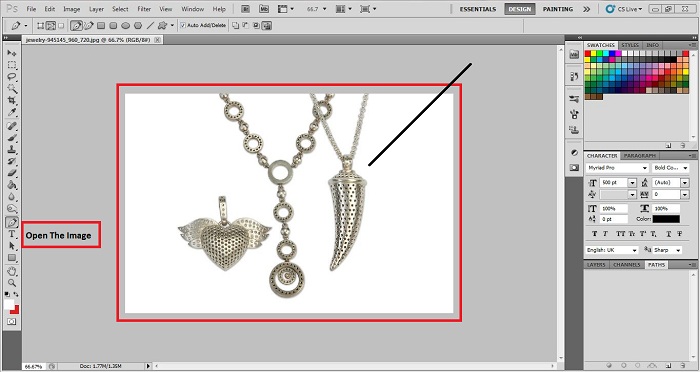Screen dimensions: 700x372
Task: Close the jewelry image document tab
Action: (157, 40)
